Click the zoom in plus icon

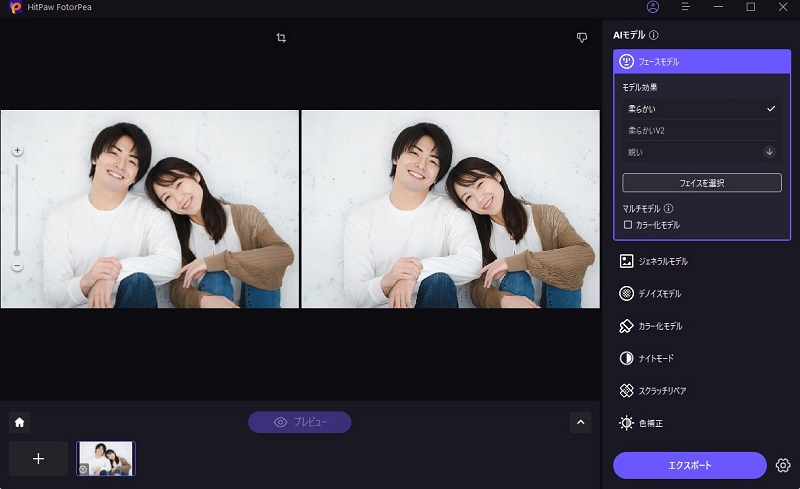click(17, 151)
